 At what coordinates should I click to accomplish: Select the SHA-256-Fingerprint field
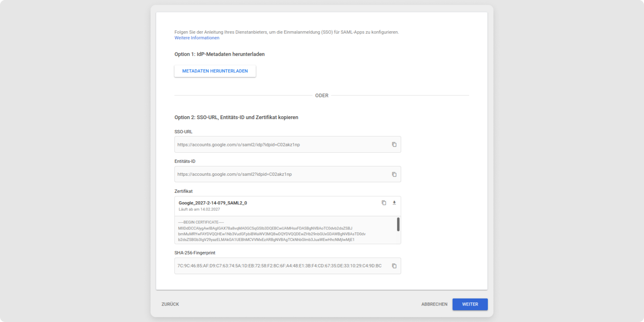tap(287, 266)
